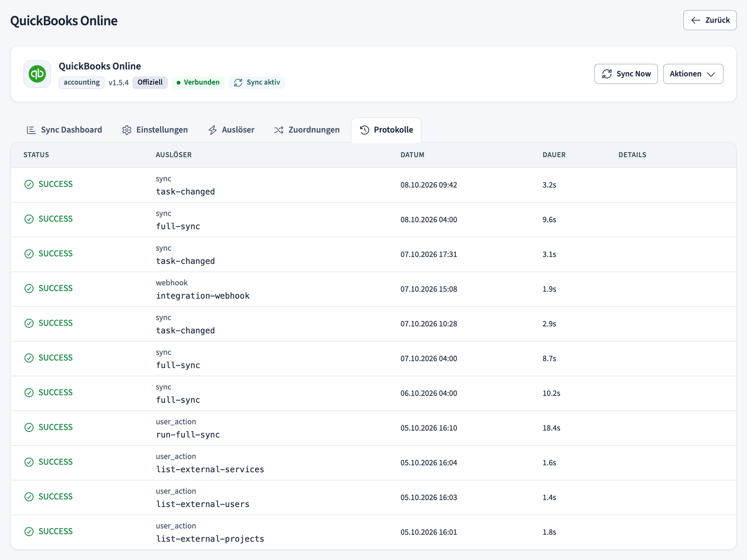Click the Sync Now button

click(x=626, y=74)
